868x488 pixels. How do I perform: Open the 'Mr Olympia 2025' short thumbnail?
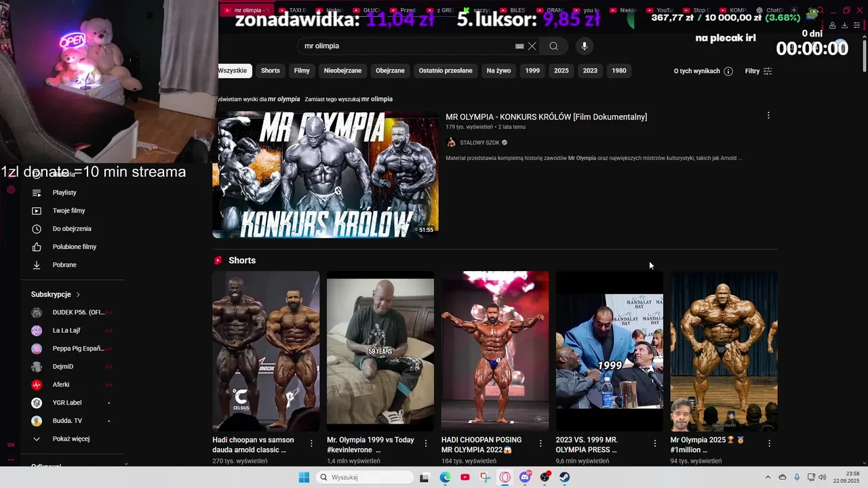(724, 351)
